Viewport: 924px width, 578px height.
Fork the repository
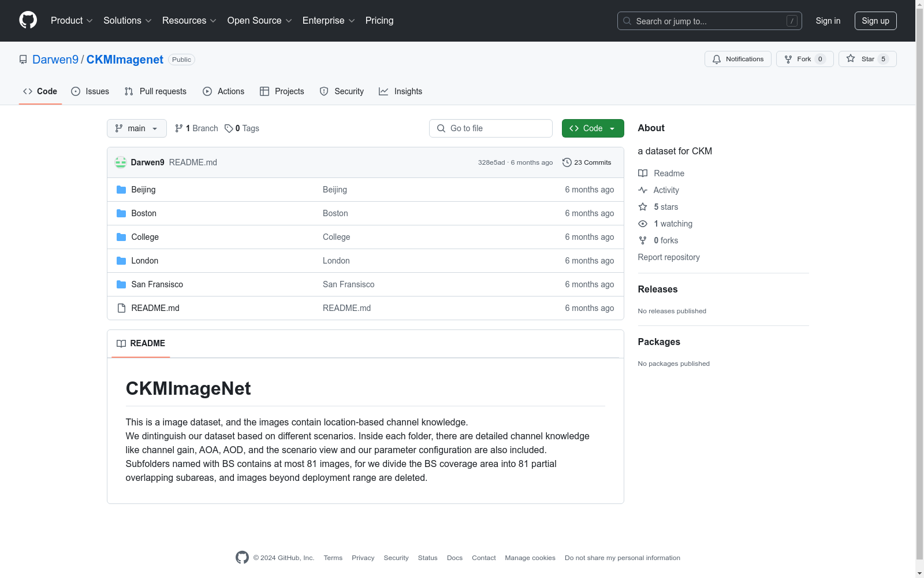(x=804, y=59)
